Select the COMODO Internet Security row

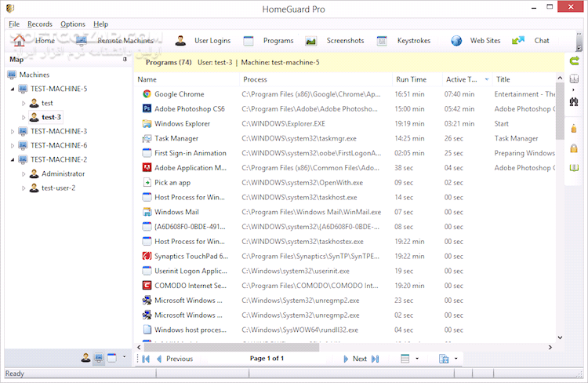tap(345, 286)
